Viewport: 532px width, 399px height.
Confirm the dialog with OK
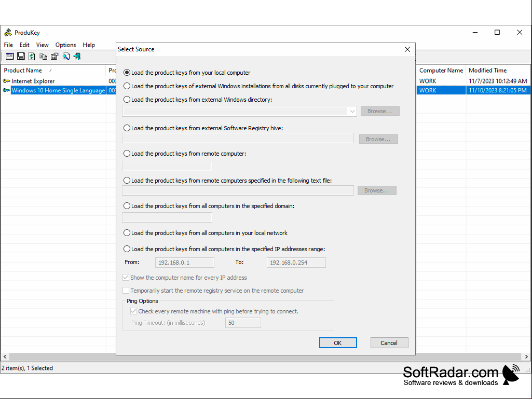[338, 343]
